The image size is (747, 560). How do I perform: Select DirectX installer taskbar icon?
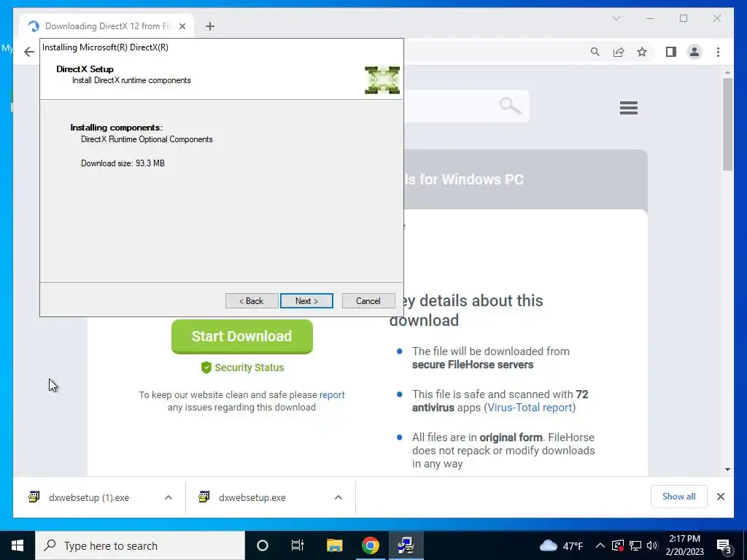click(x=406, y=545)
